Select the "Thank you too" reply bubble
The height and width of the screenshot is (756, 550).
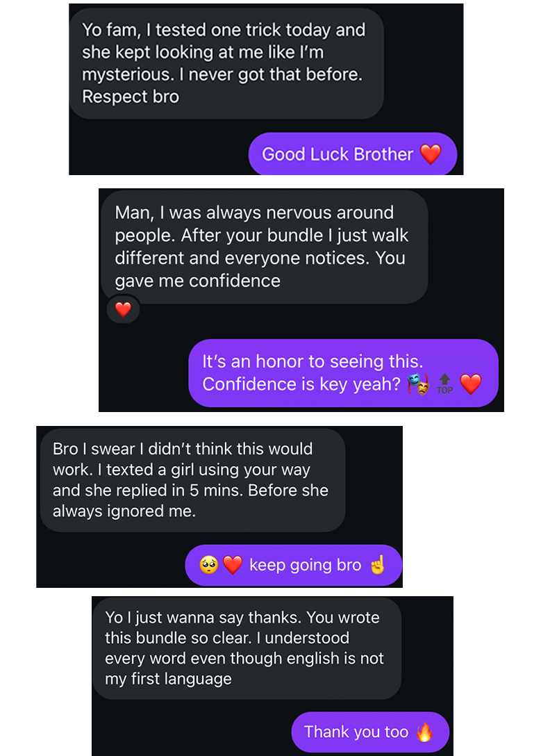tap(369, 732)
